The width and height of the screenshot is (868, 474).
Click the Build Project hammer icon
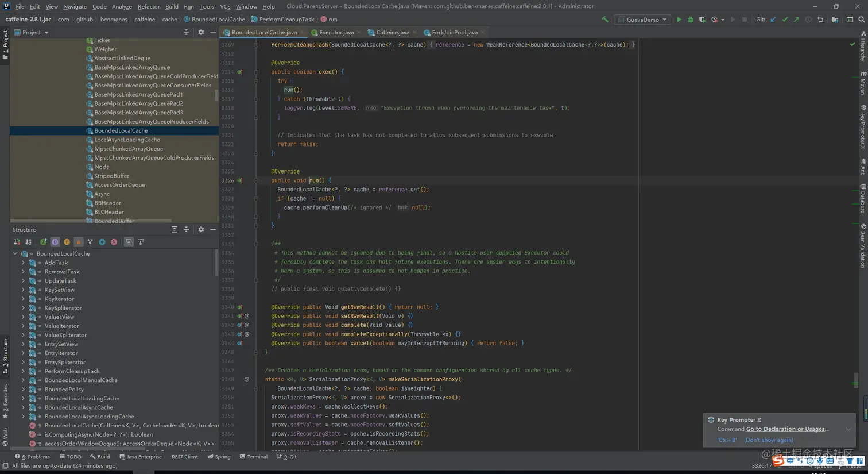click(605, 20)
